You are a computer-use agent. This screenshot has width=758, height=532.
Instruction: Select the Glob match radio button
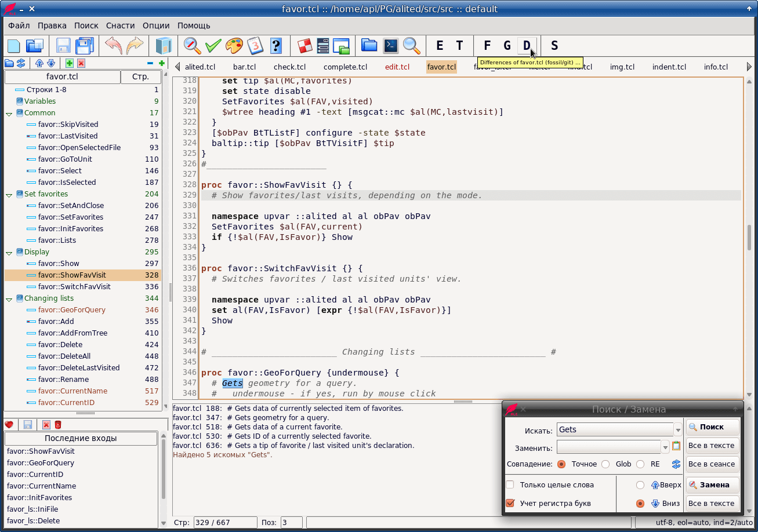point(605,464)
